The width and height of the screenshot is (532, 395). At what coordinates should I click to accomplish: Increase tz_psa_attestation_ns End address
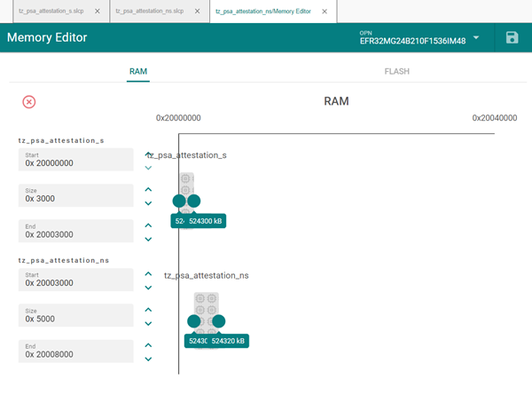pos(148,345)
